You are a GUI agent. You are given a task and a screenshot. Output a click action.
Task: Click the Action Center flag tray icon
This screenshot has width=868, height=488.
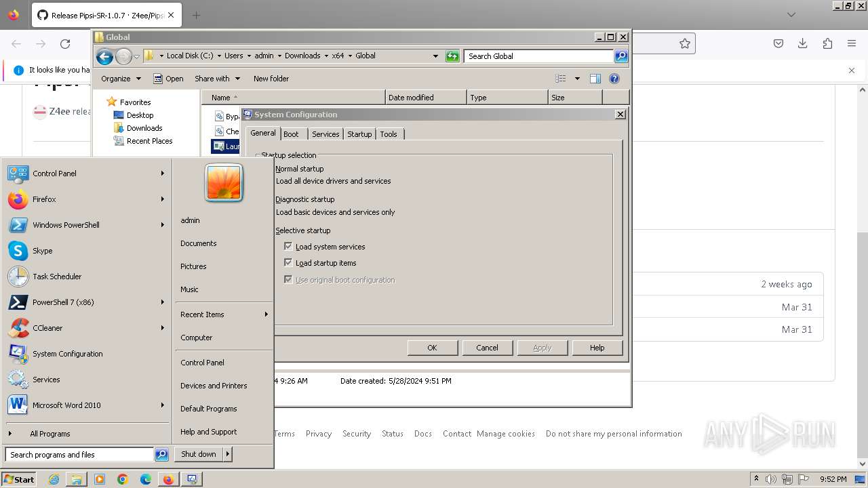[x=804, y=479]
